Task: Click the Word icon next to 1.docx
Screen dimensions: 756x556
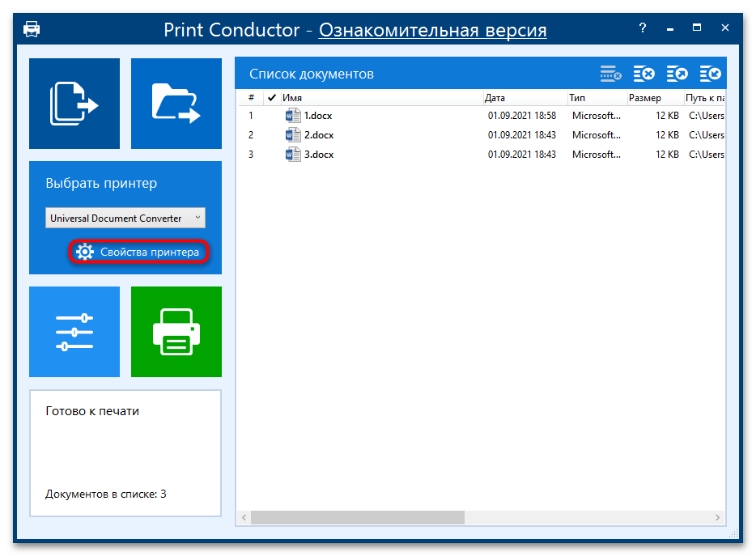Action: (x=293, y=116)
